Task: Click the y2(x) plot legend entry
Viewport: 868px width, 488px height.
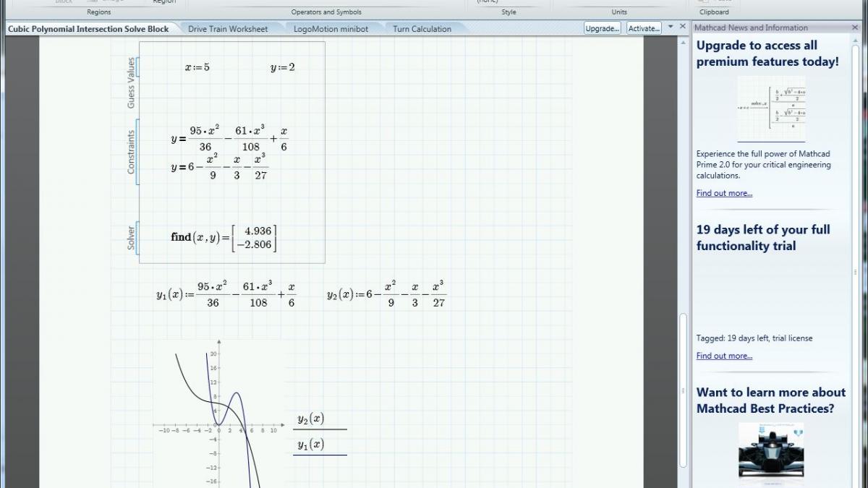Action: click(311, 419)
